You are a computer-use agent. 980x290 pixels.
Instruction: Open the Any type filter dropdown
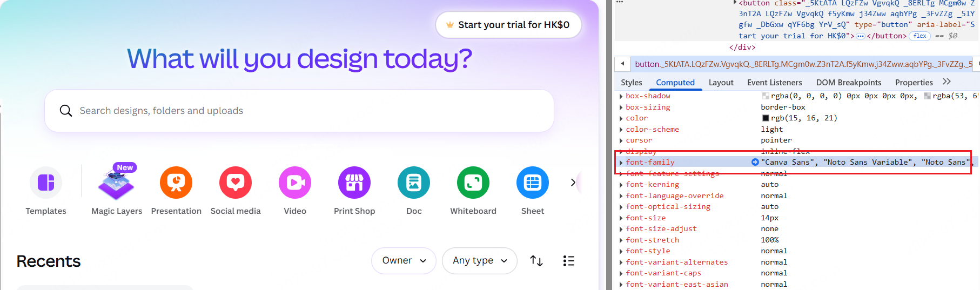(x=480, y=261)
